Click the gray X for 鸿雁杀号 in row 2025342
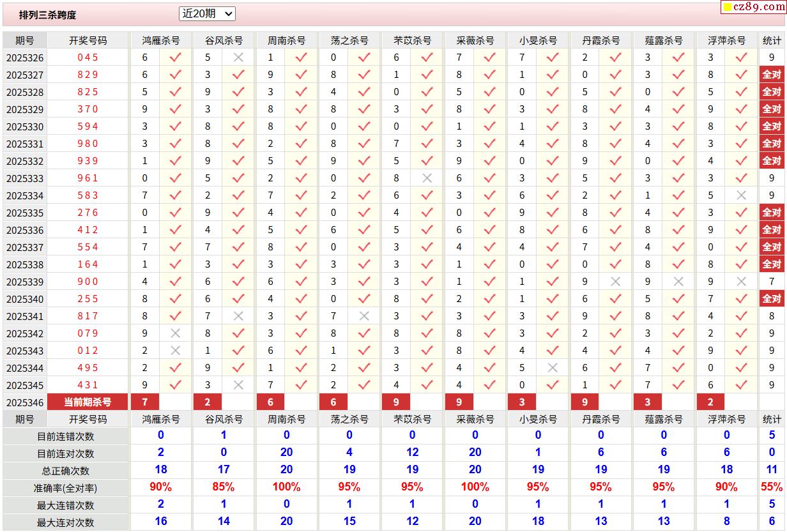The height and width of the screenshot is (532, 787). coord(175,333)
